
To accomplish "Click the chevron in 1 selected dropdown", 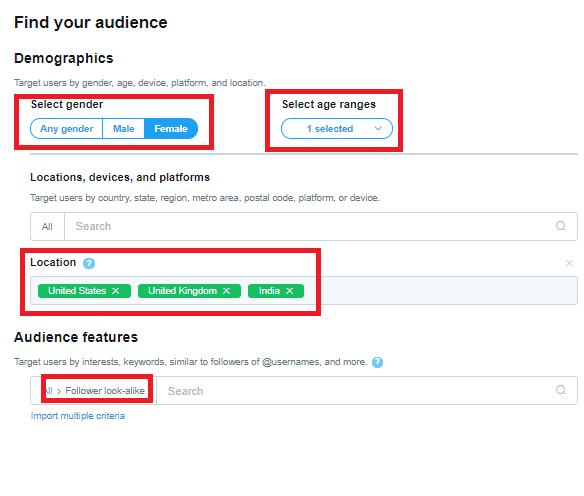I will [378, 128].
